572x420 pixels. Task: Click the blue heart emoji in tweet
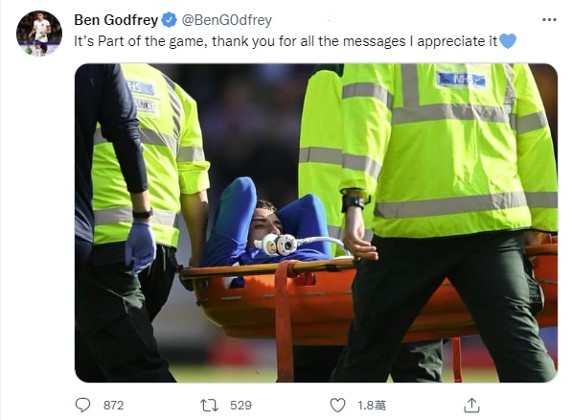(x=507, y=41)
